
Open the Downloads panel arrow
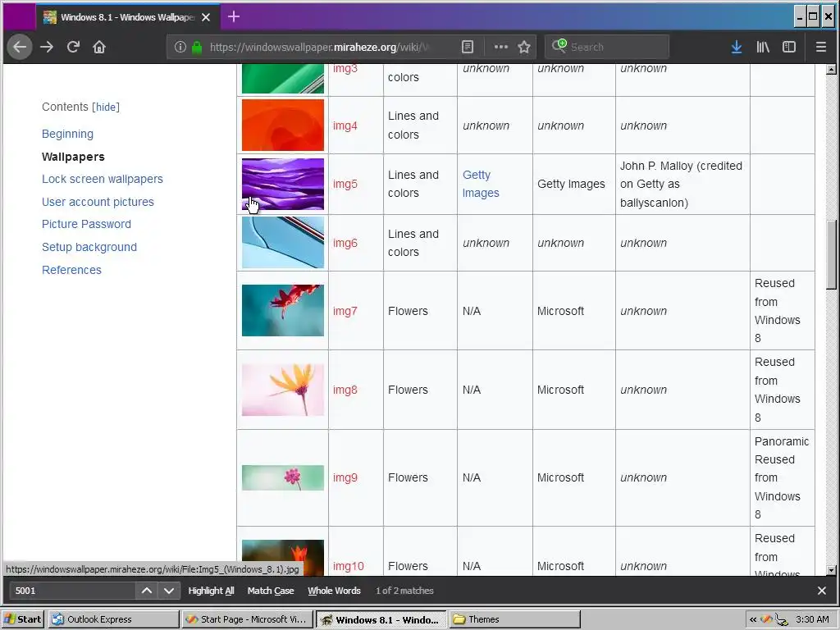(737, 47)
